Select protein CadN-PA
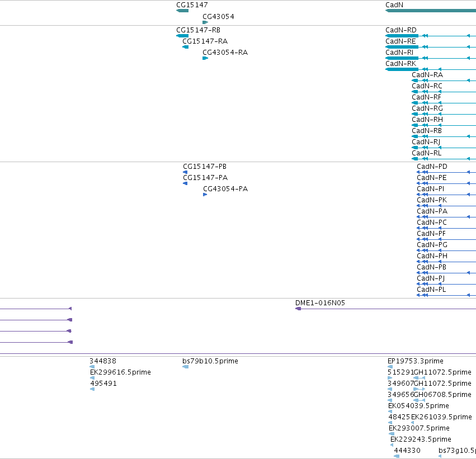 pyautogui.click(x=432, y=211)
